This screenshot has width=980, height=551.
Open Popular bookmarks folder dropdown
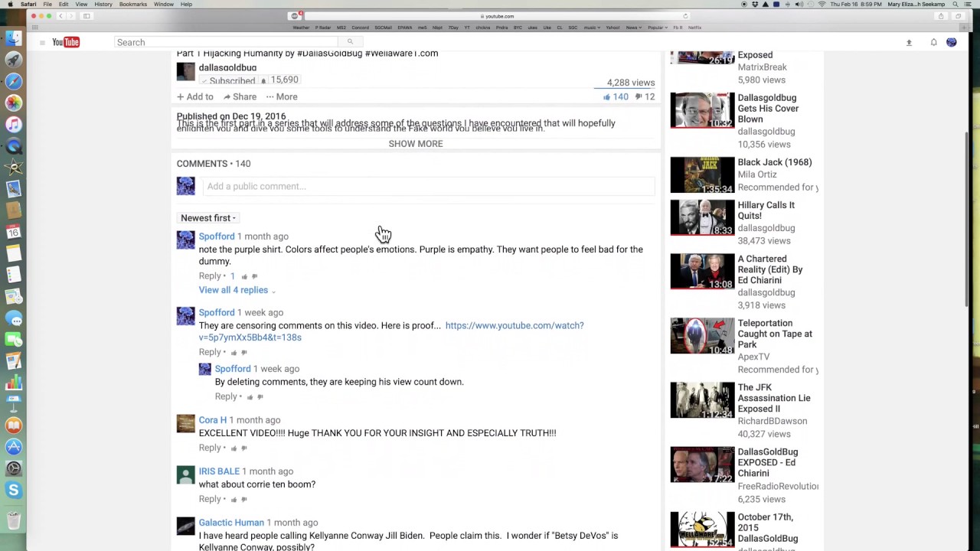tap(657, 28)
